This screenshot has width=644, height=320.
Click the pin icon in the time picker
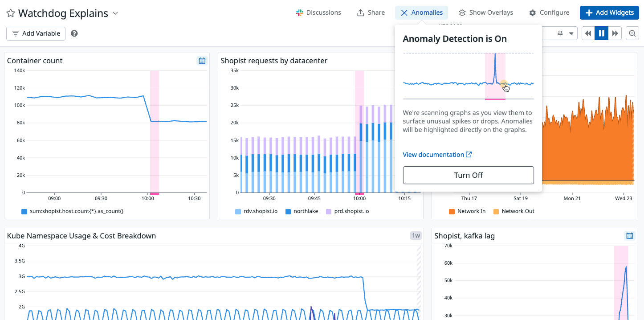(560, 33)
